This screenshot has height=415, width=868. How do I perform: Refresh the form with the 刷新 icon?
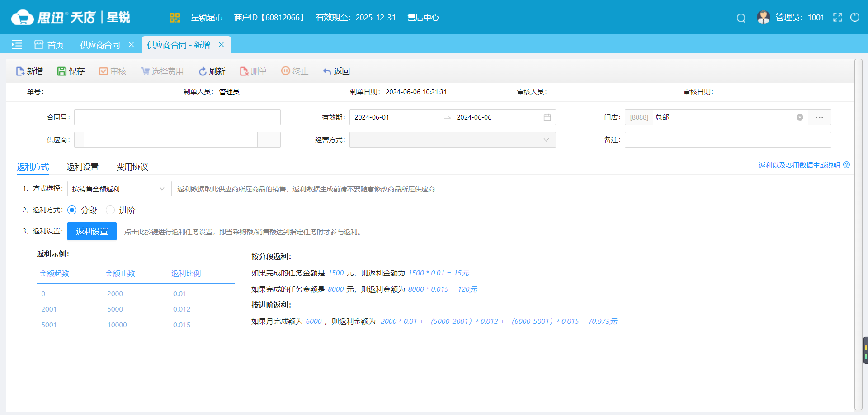203,71
